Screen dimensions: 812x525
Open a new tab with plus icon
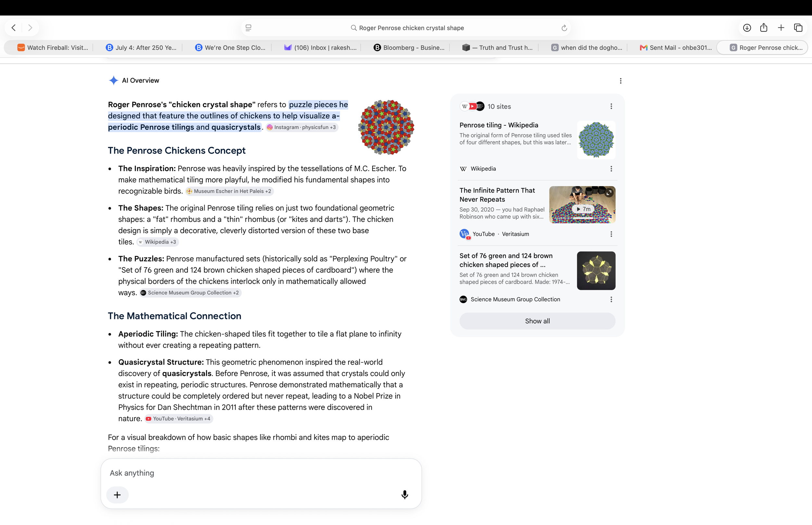coord(781,28)
